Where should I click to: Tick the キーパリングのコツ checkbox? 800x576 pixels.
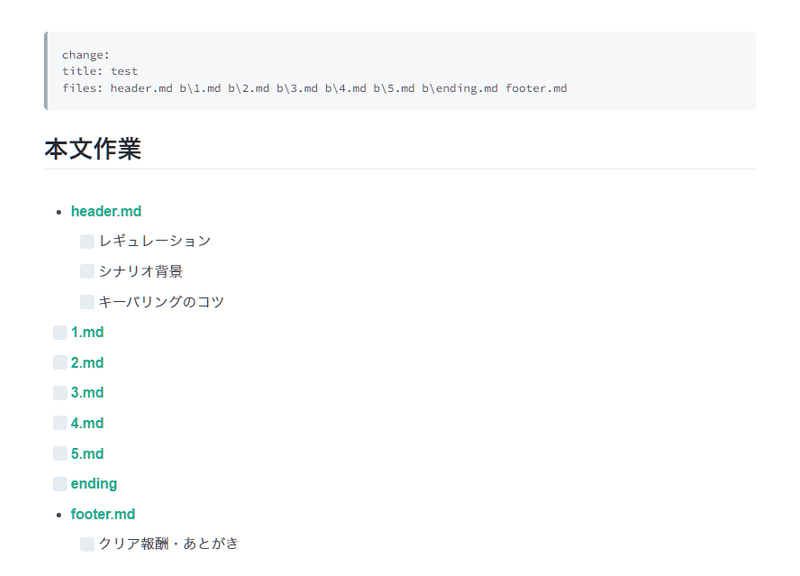87,302
